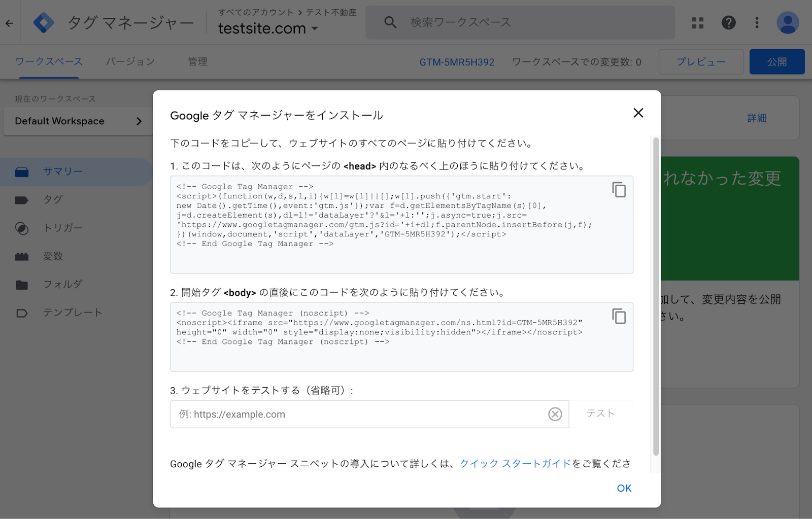The height and width of the screenshot is (519, 812).
Task: Clear the website test URL field
Action: [555, 414]
